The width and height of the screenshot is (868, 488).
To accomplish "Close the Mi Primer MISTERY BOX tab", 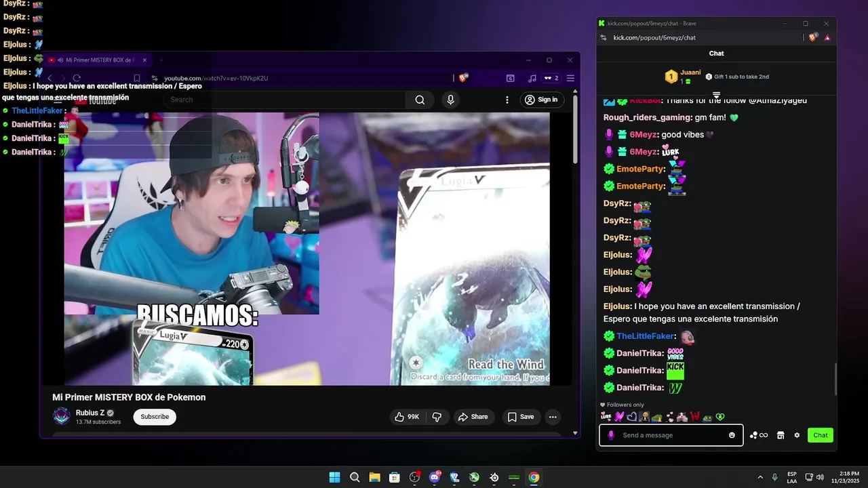I will coord(144,60).
